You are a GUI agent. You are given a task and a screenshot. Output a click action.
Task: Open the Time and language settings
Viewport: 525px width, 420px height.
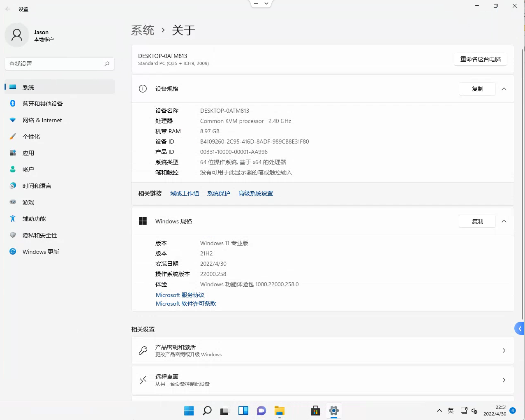[37, 186]
